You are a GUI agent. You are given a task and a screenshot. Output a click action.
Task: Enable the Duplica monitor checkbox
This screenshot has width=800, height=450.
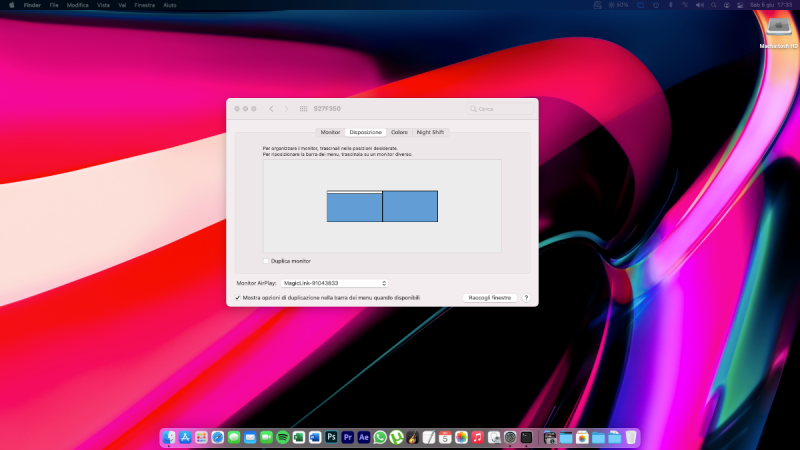click(x=266, y=261)
